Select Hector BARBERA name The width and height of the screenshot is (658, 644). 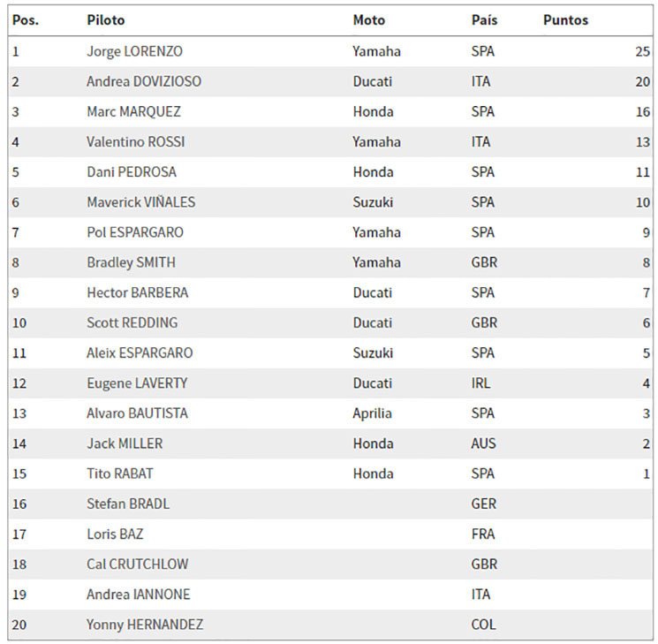(137, 292)
